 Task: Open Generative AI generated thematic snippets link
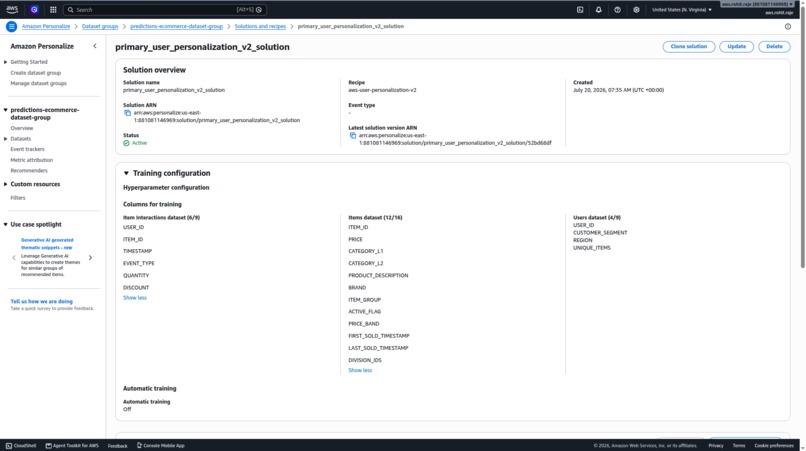point(47,244)
